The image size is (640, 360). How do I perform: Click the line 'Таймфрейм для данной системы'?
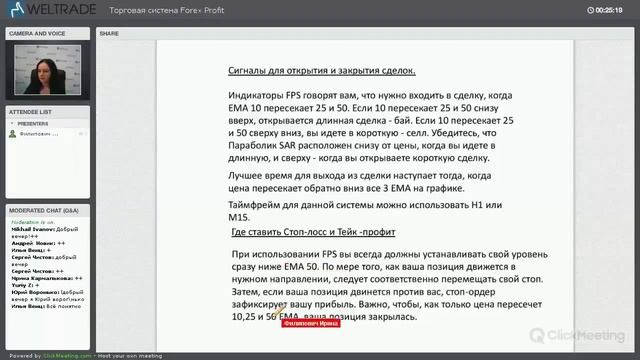(365, 211)
